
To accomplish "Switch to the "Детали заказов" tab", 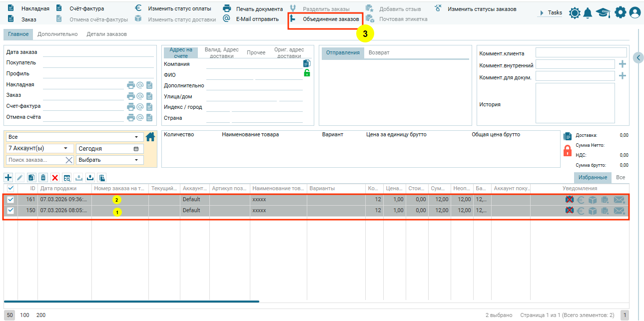I will [106, 34].
